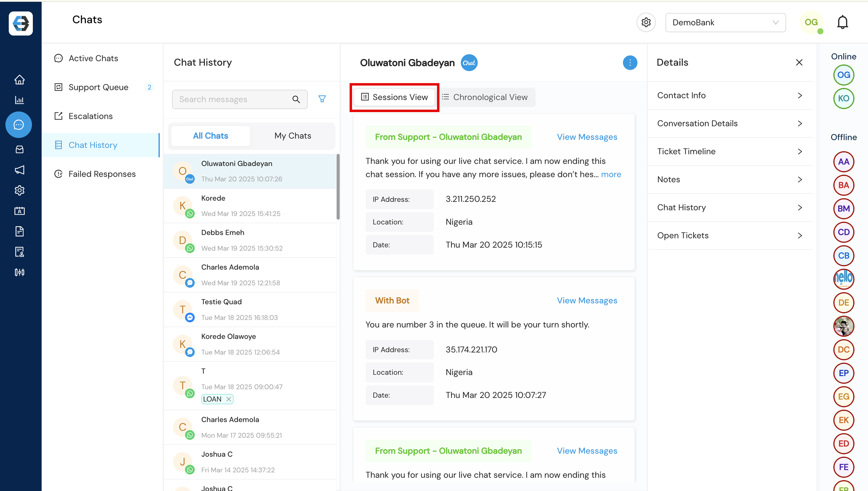View Messages for With Bot session

(x=587, y=300)
